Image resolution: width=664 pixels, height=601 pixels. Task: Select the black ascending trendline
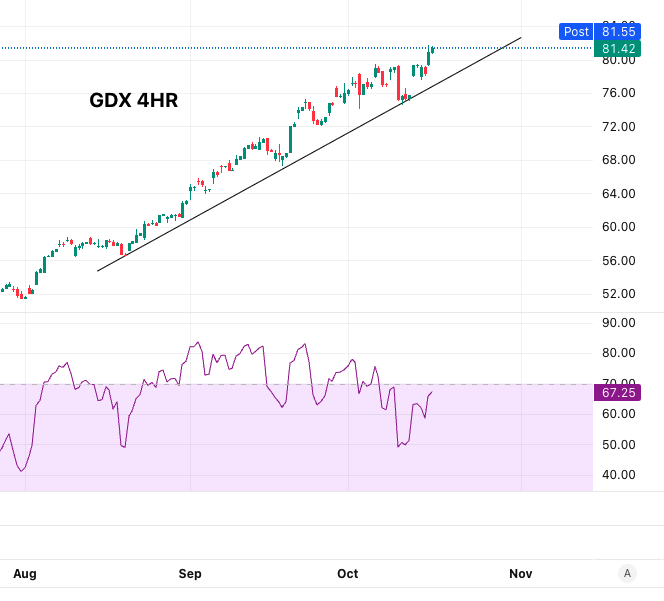coord(309,154)
